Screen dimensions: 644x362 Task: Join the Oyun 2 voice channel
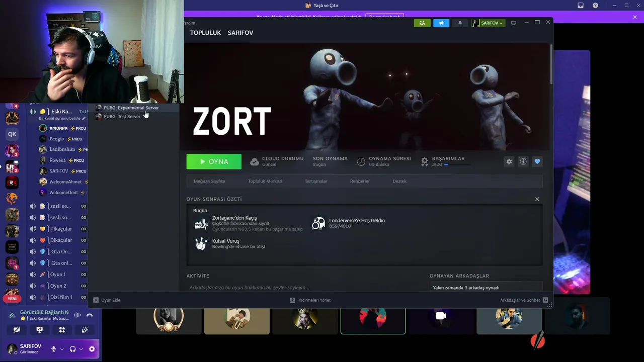(58, 286)
